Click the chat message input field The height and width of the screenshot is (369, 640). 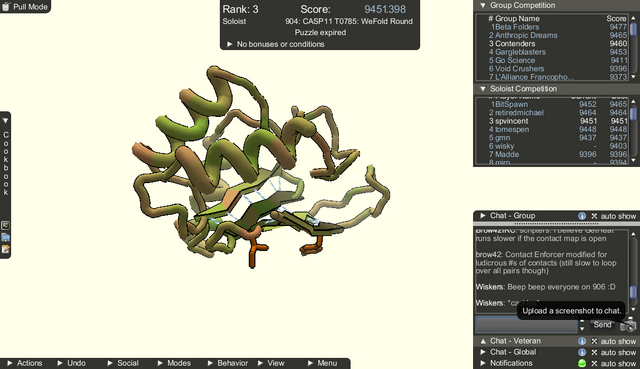pos(527,325)
